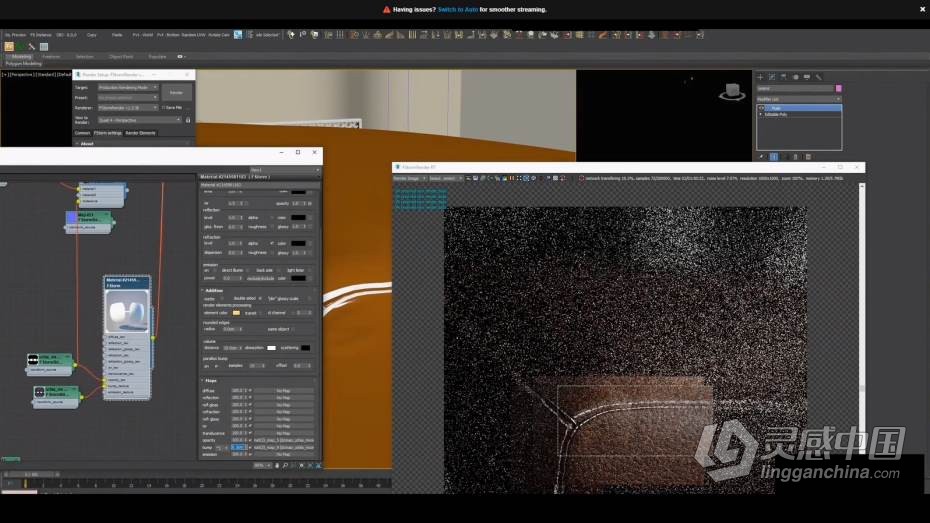
Task: Switch to the FStorm settings tab
Action: tap(108, 133)
